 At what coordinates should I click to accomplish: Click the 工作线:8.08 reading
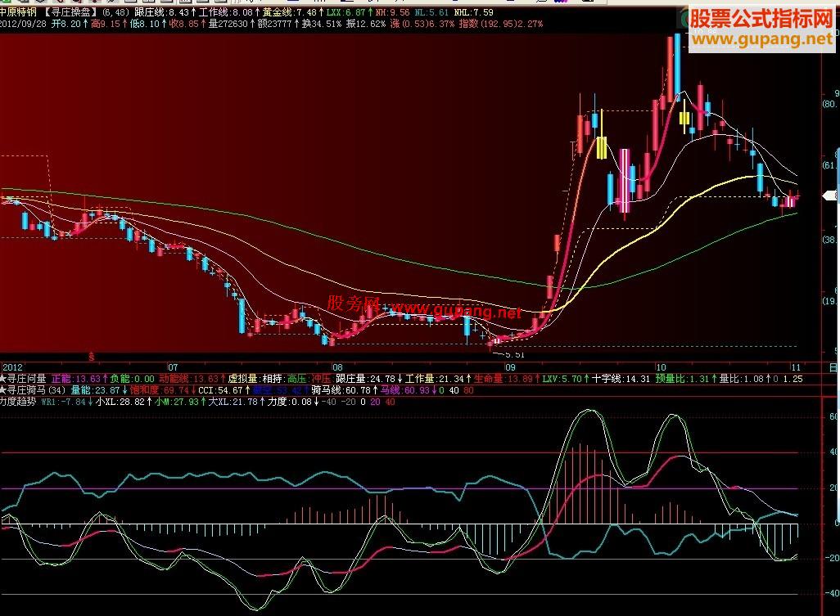230,11
